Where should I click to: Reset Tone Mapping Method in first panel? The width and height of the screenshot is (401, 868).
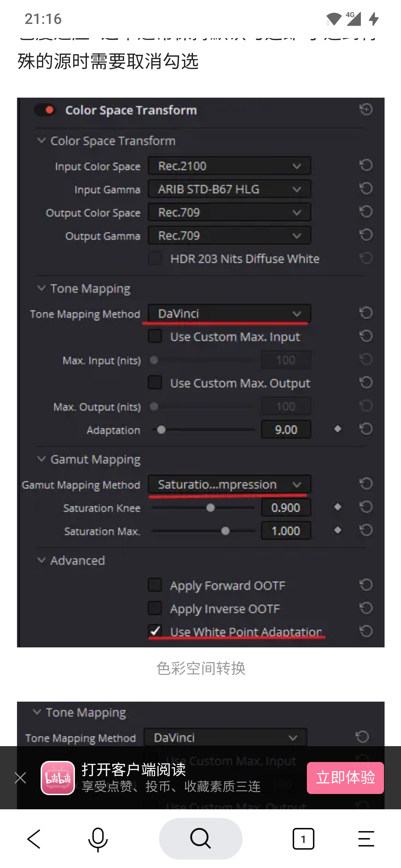366,313
